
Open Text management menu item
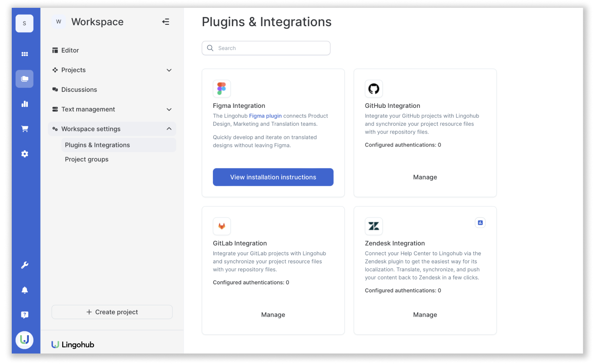click(x=112, y=109)
